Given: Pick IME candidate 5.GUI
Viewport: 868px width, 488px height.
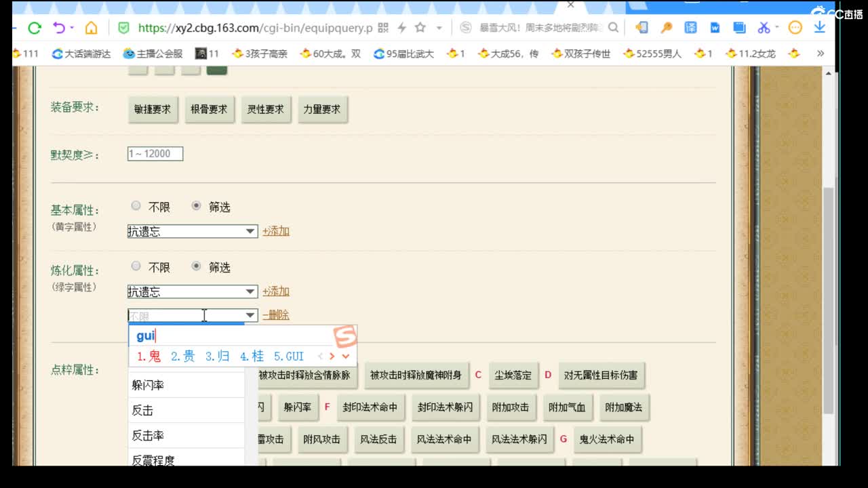Looking at the screenshot, I should click(289, 357).
